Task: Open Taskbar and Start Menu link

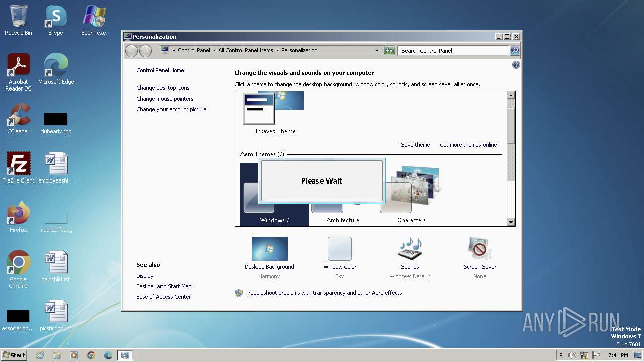Action: tap(166, 286)
